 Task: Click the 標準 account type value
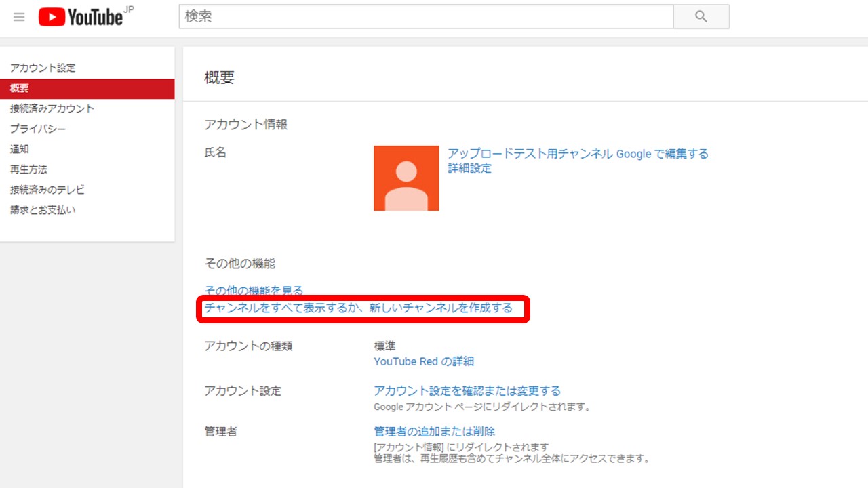pyautogui.click(x=385, y=346)
